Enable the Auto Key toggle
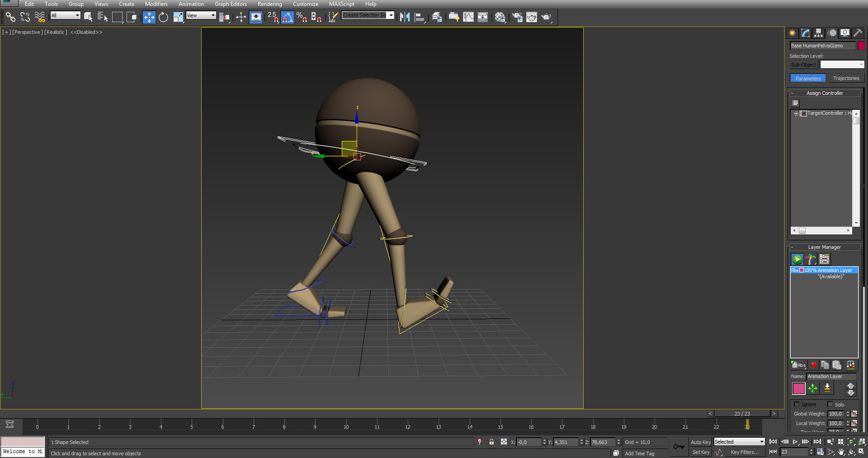Viewport: 868px width, 458px height. coord(700,442)
